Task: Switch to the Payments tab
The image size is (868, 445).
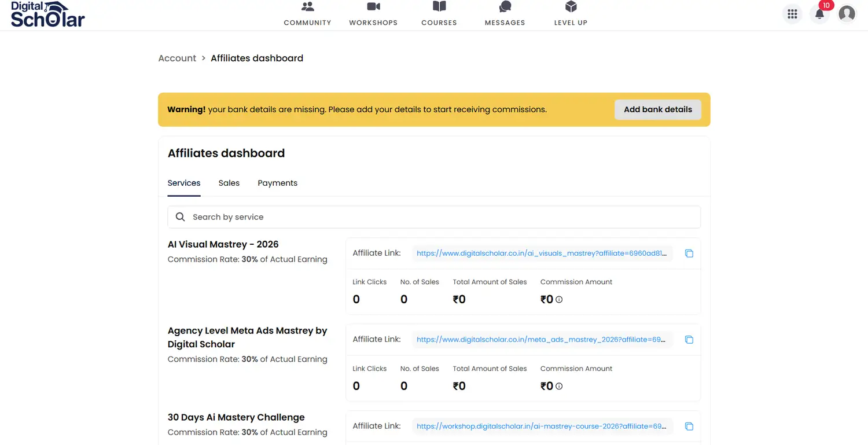Action: 277,183
